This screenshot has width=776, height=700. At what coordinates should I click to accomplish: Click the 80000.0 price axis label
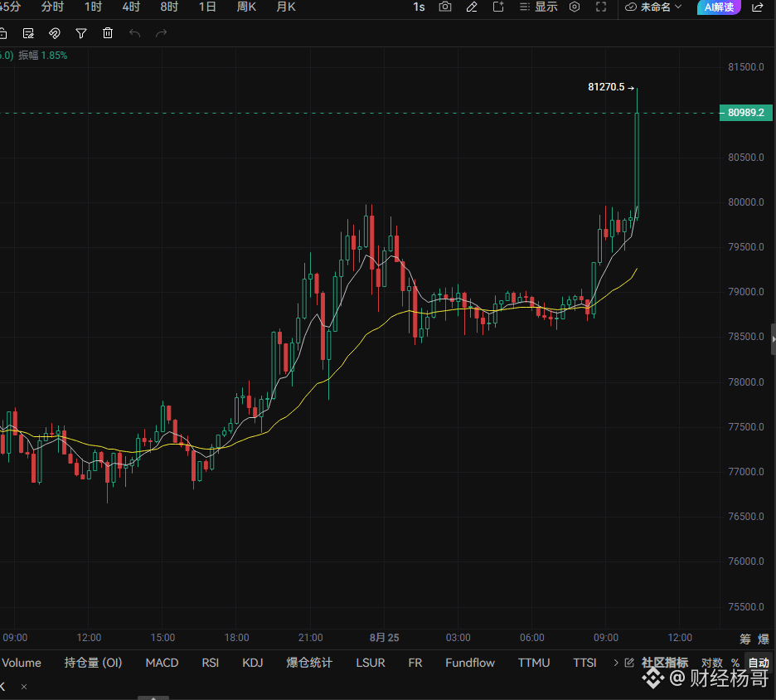click(746, 202)
